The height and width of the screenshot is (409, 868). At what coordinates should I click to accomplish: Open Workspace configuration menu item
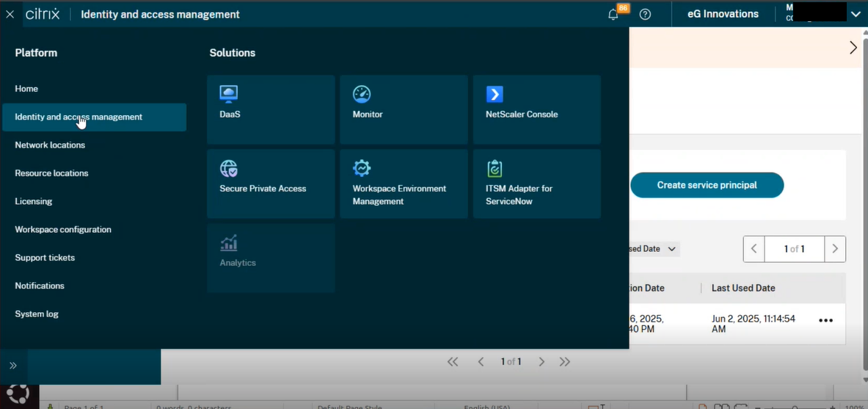63,230
